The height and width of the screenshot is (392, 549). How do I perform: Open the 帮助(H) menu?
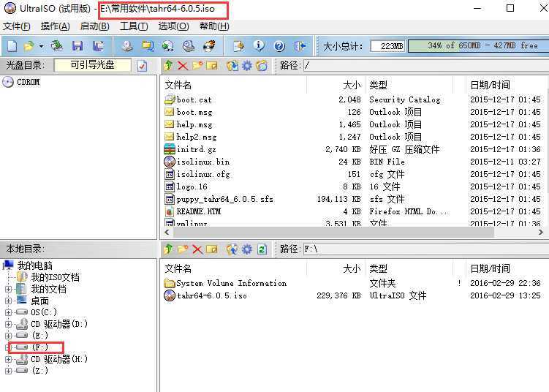click(x=214, y=26)
